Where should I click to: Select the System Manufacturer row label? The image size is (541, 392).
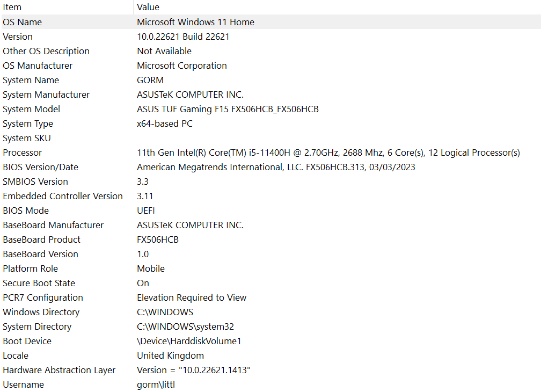(46, 95)
